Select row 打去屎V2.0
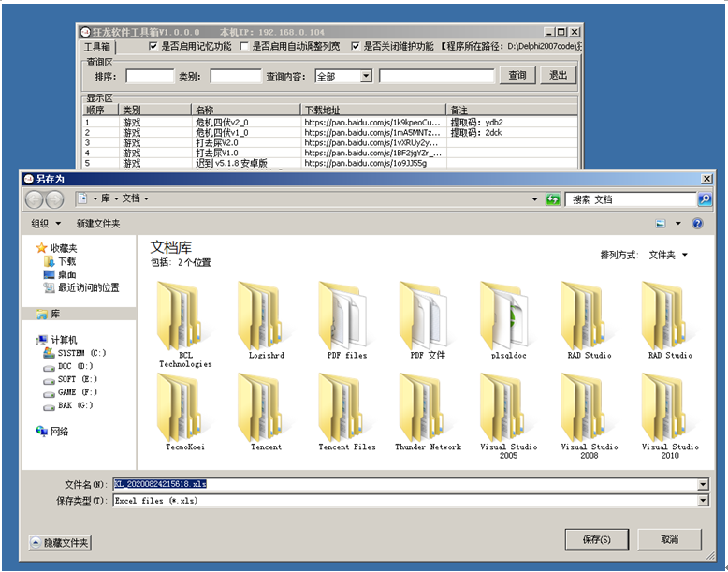The width and height of the screenshot is (728, 572). click(x=330, y=142)
